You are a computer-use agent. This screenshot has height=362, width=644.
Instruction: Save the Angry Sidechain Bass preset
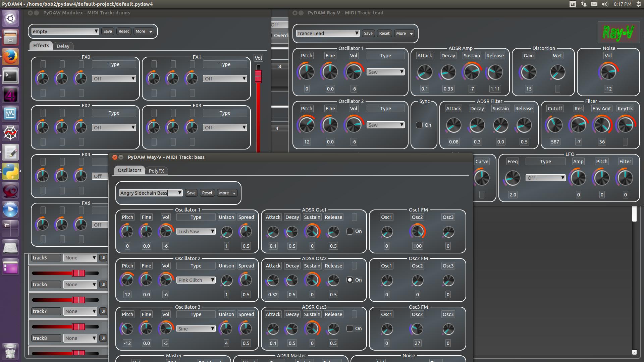[x=191, y=193]
